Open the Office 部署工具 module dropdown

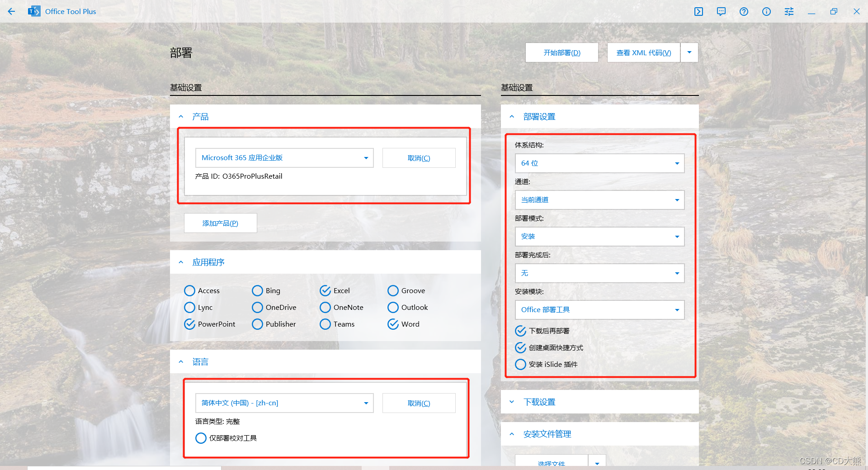pyautogui.click(x=599, y=310)
